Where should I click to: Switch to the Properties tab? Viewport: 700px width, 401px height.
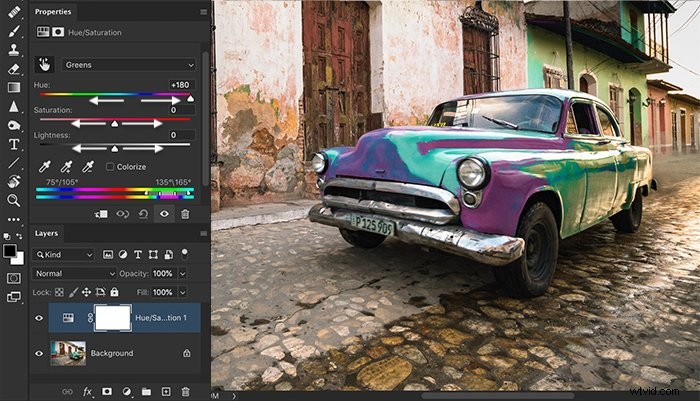(x=53, y=12)
